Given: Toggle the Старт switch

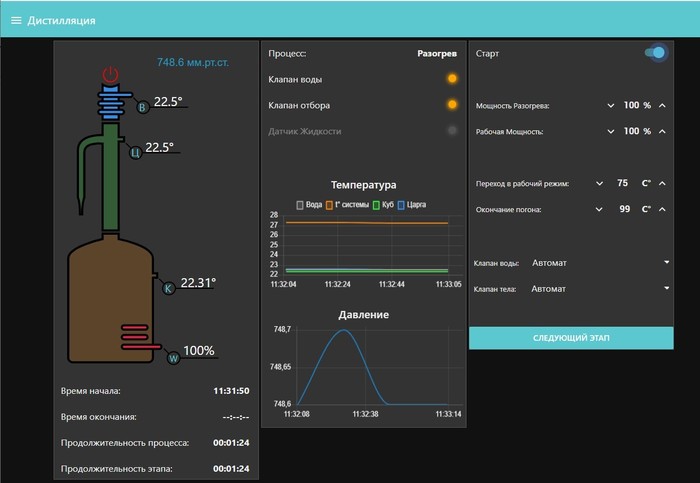Looking at the screenshot, I should [x=655, y=53].
